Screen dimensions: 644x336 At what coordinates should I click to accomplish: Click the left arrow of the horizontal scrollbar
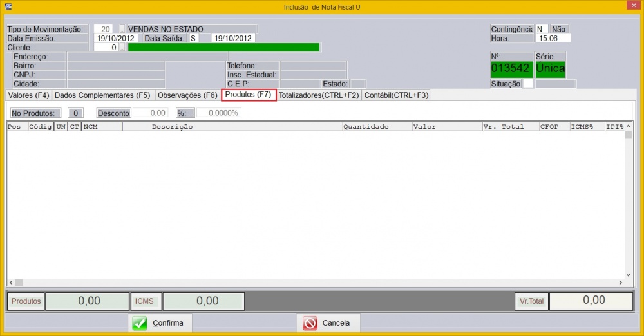pos(10,283)
